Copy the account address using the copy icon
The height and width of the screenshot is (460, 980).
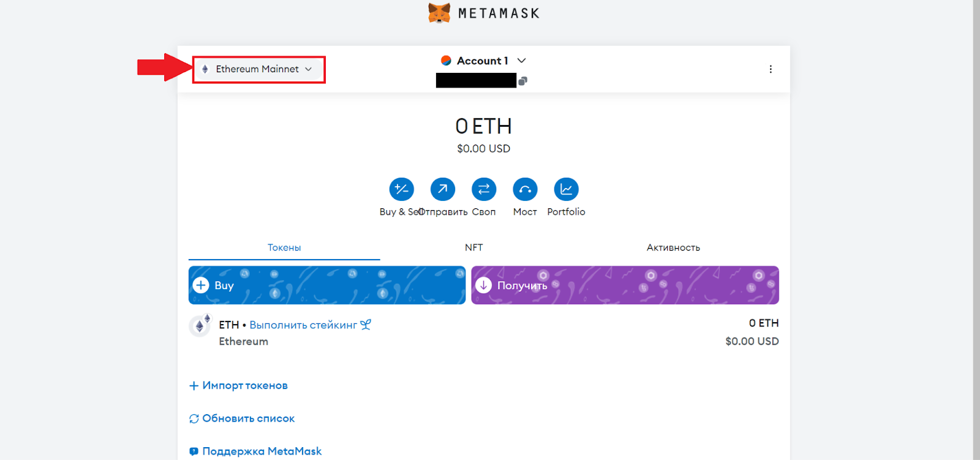point(522,81)
